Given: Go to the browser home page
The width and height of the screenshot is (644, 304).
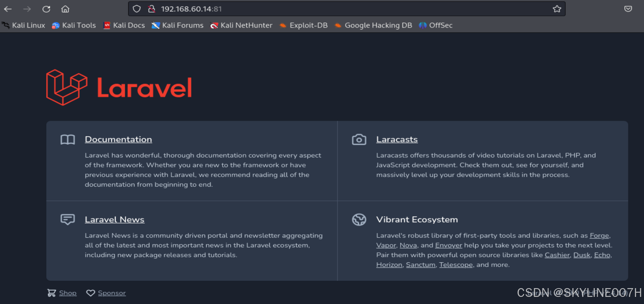Looking at the screenshot, I should 65,8.
